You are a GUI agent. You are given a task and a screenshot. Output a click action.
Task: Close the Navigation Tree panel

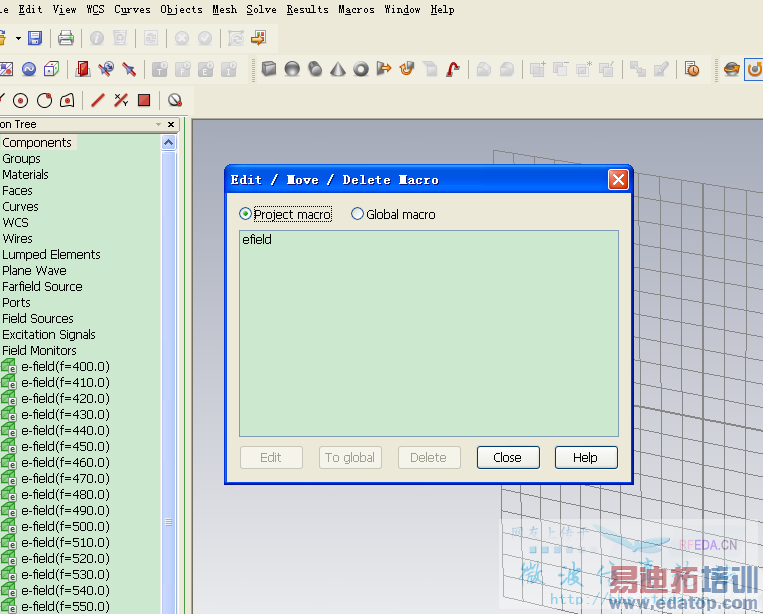(x=171, y=125)
